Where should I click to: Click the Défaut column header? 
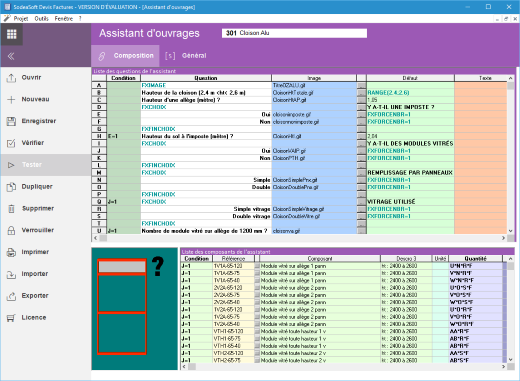[x=410, y=78]
